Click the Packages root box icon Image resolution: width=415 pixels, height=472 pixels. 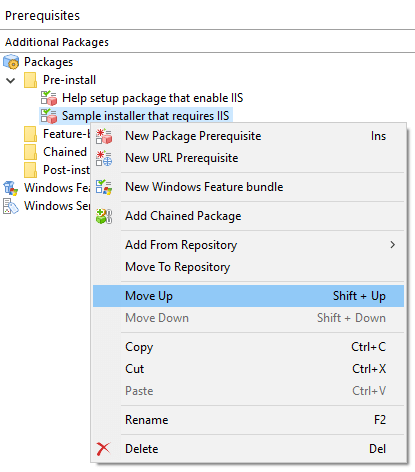(x=11, y=62)
